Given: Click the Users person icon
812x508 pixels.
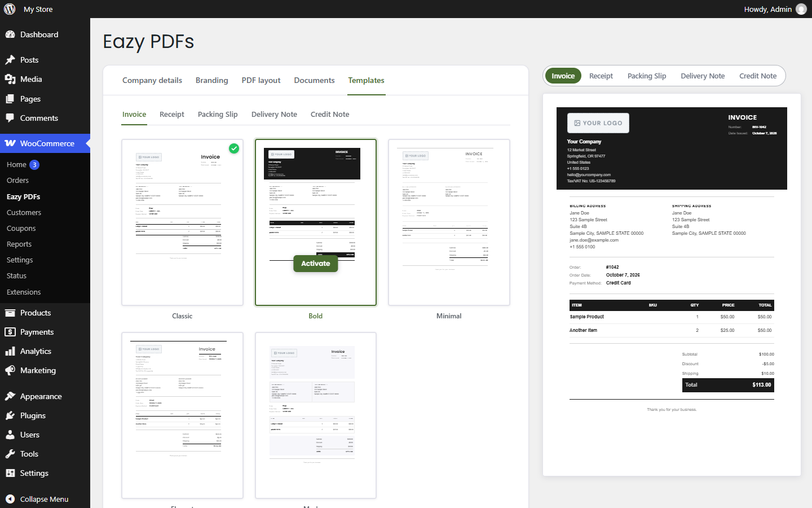Looking at the screenshot, I should click(x=10, y=435).
